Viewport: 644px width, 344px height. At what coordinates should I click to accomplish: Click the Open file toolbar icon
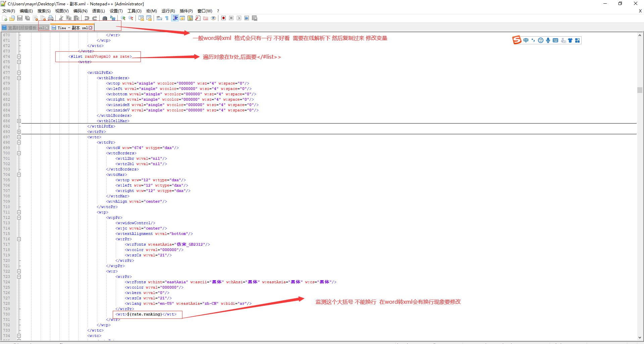point(12,18)
